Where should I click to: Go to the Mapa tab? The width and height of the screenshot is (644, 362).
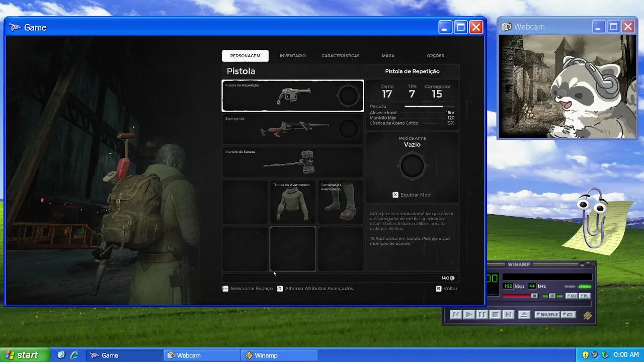point(388,56)
